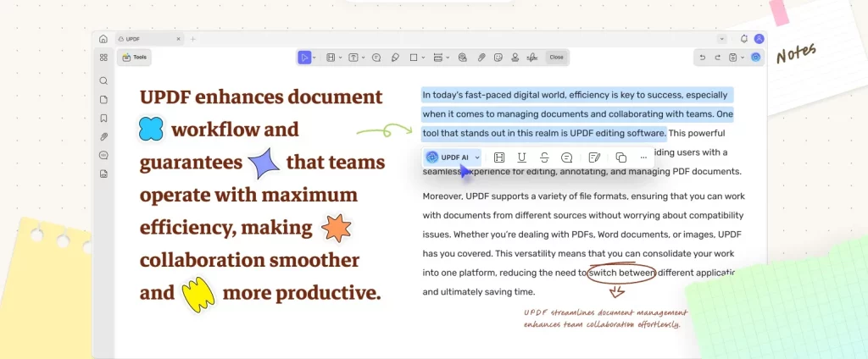Select the sticker tool in top toolbar
The image size is (868, 359).
coord(498,58)
